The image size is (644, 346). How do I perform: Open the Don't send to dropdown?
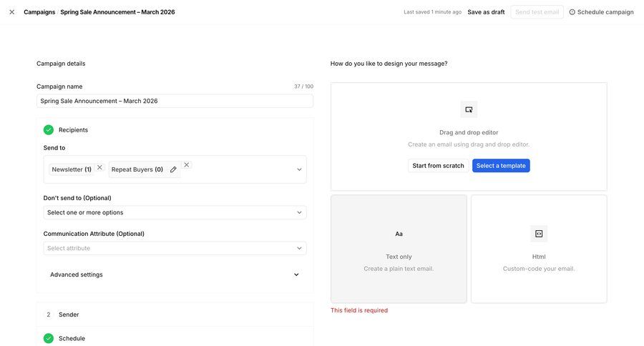175,212
